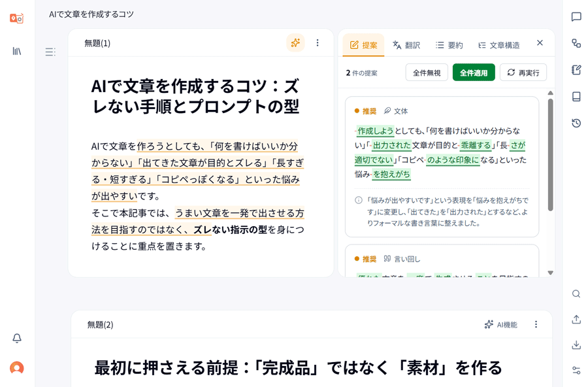Click the download icon in right sidebar

coord(576,345)
